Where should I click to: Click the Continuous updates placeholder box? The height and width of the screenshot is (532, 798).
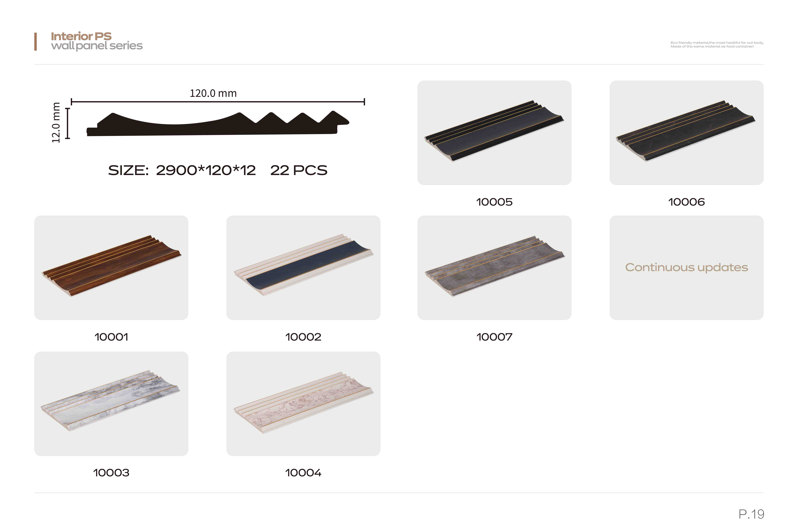point(686,268)
